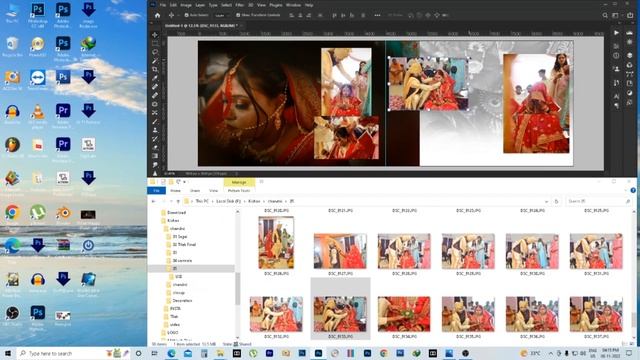Click the Explorer Up one level arrow
640x360 pixels.
[178, 201]
